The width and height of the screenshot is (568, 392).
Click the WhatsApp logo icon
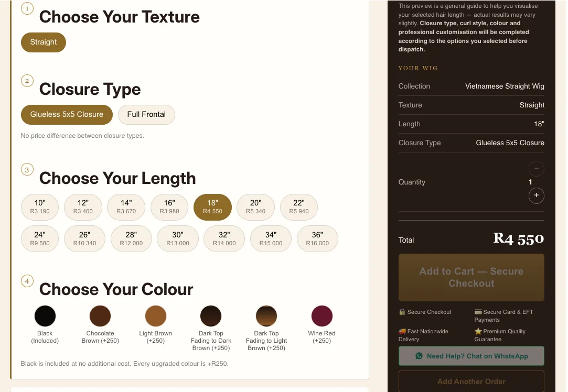pos(419,356)
